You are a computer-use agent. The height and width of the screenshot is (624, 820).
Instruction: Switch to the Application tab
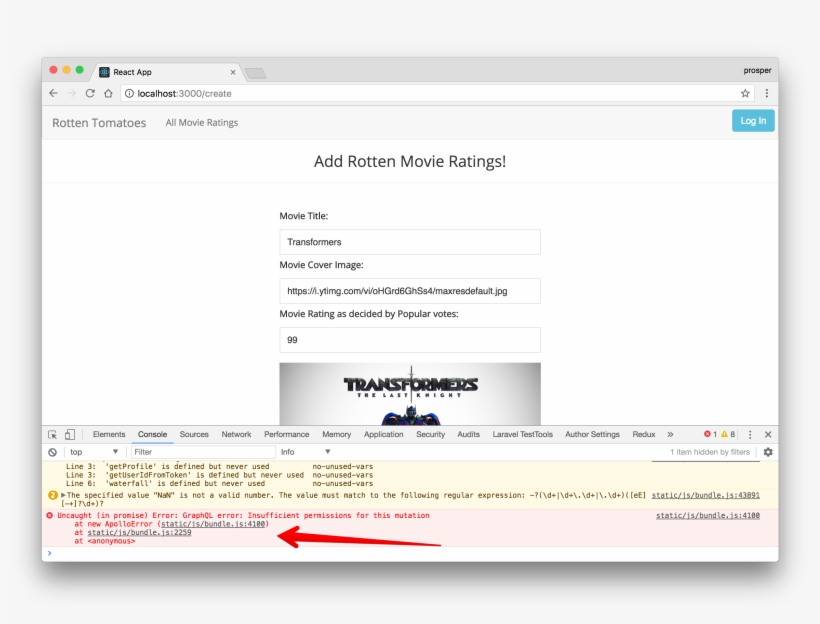pos(383,434)
